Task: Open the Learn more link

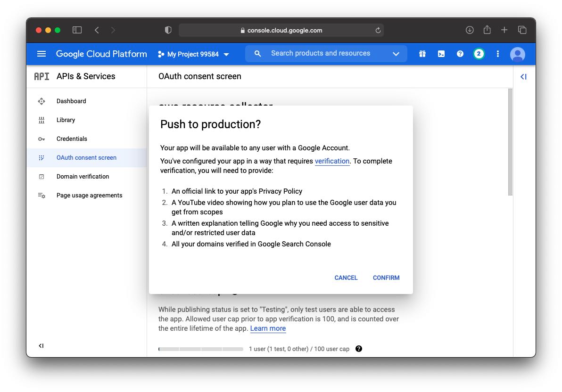Action: tap(268, 328)
